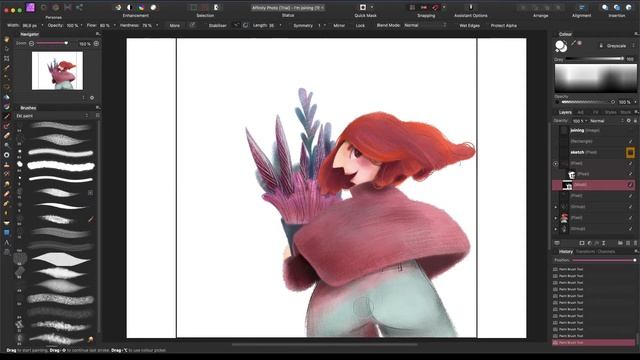Switch to the History tab
This screenshot has height=360, width=640.
coord(566,251)
